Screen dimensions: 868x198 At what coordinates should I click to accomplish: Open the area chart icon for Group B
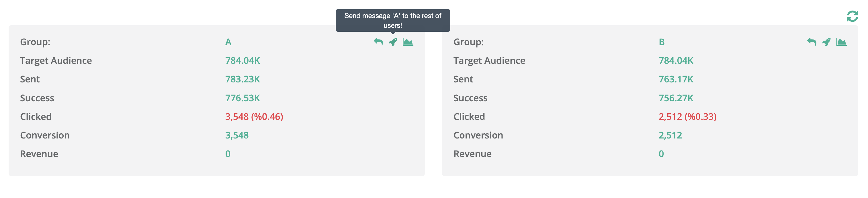(x=841, y=42)
